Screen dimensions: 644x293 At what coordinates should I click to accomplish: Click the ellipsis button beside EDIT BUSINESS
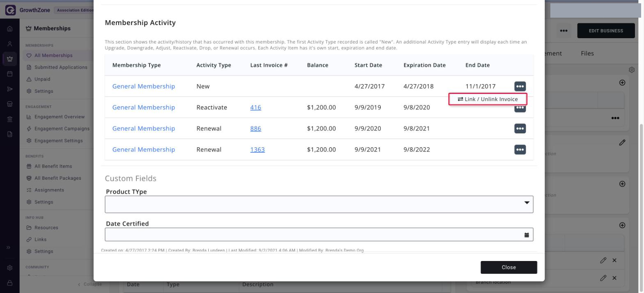tap(563, 31)
